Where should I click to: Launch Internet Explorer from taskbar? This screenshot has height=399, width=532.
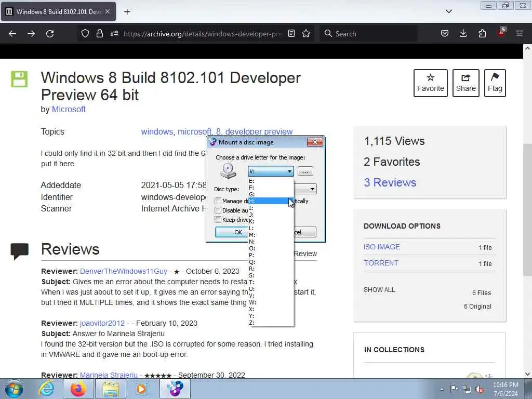tap(46, 389)
